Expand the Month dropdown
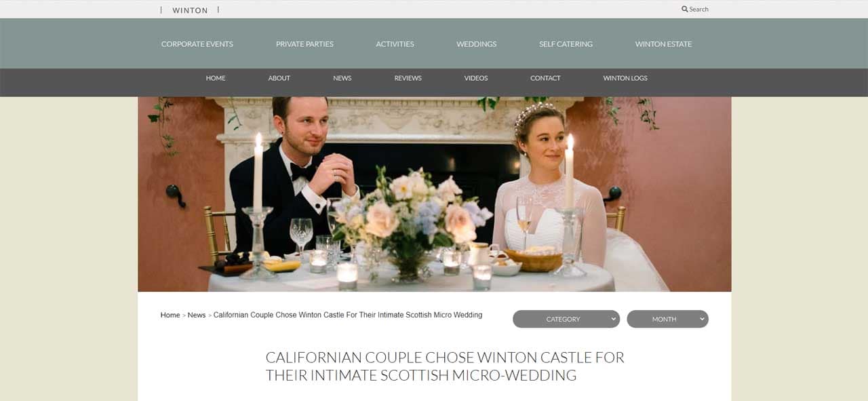The image size is (868, 401). tap(667, 319)
